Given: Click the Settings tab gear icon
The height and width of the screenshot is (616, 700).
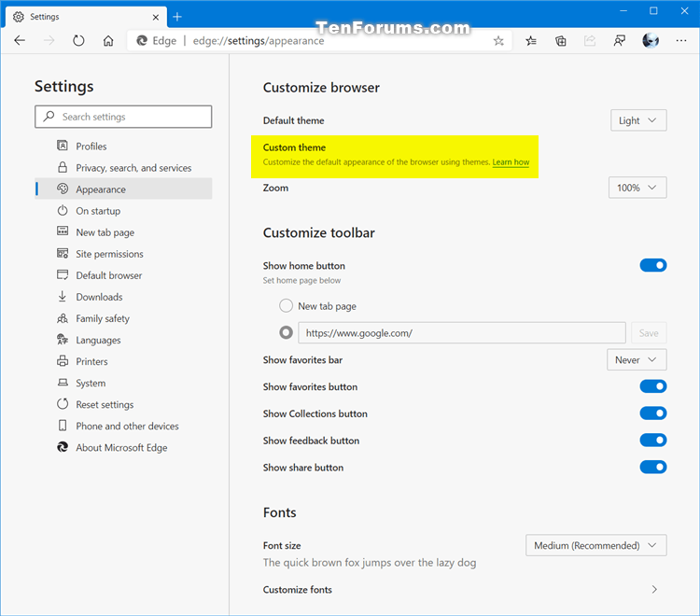Looking at the screenshot, I should click(19, 17).
